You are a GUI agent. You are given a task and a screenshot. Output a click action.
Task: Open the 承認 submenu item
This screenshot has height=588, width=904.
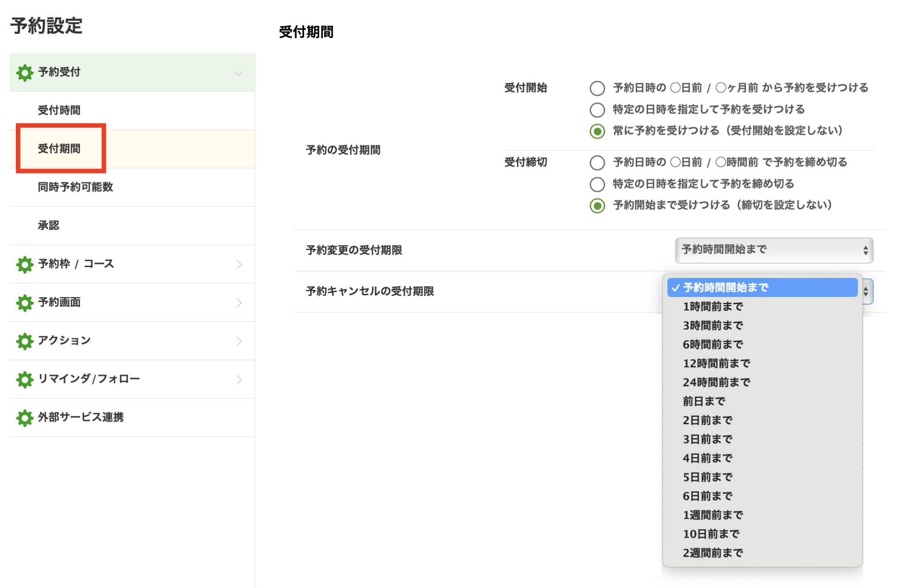[132, 226]
